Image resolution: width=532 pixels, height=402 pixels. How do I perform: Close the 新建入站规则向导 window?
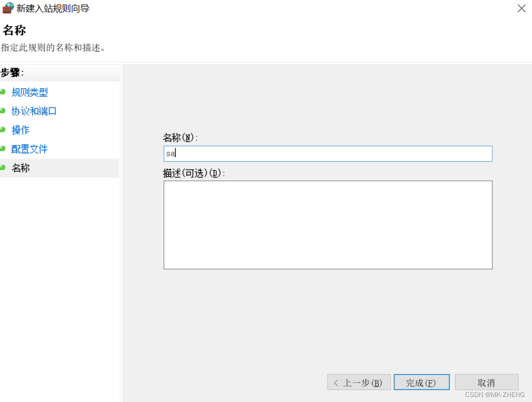[521, 9]
